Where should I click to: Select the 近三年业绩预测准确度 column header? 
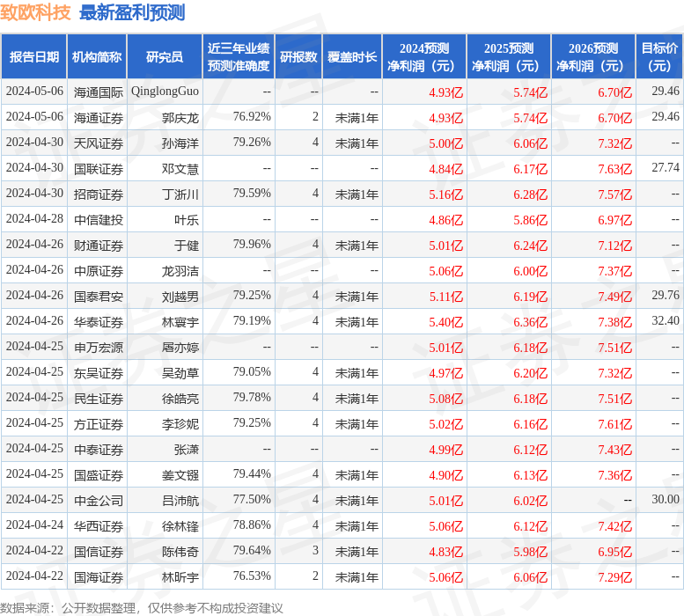(239, 56)
